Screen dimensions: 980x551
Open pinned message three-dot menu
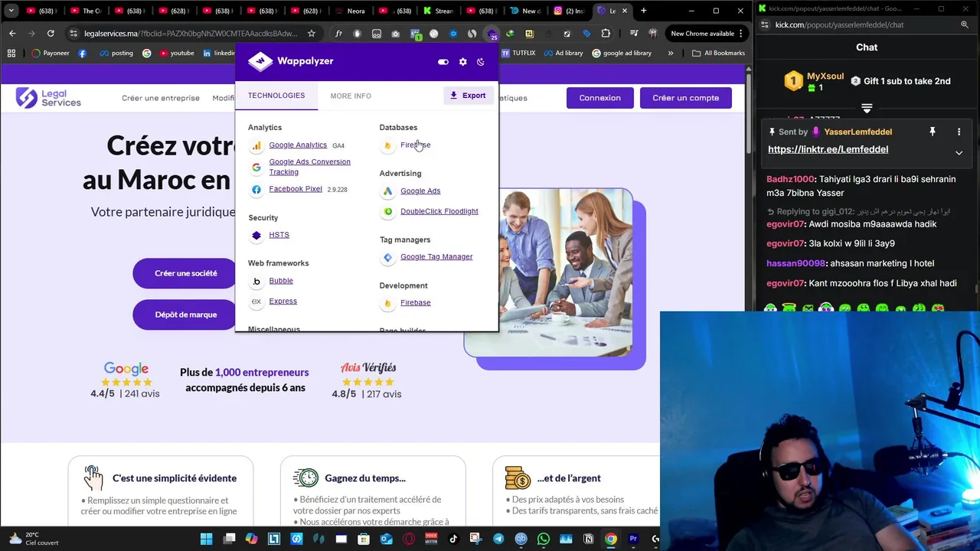(x=959, y=132)
